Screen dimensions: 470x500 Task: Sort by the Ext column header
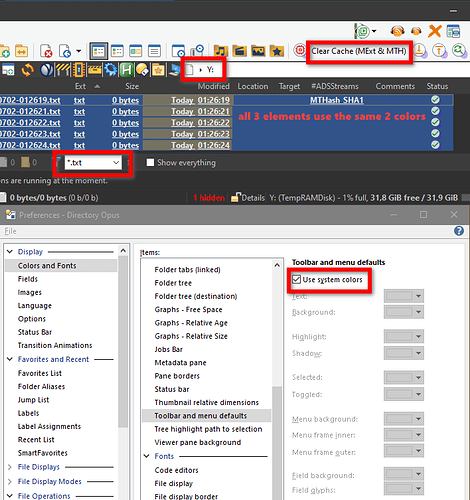(80, 86)
